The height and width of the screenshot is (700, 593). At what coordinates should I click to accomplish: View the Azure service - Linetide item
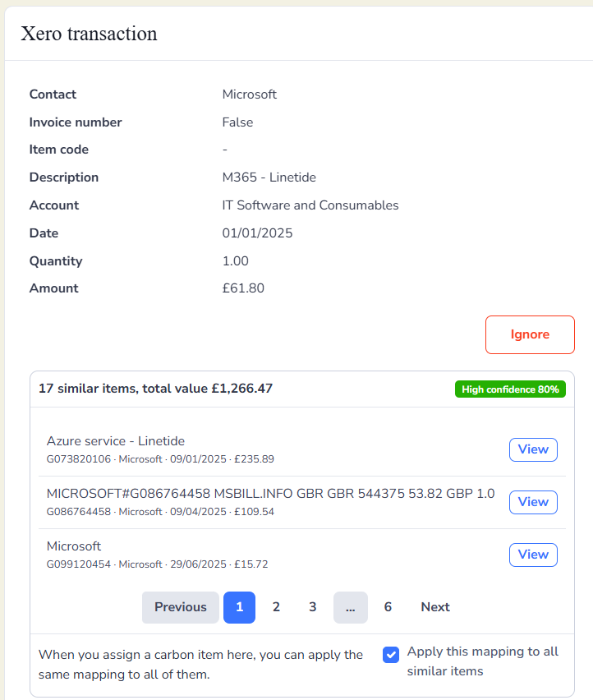click(x=533, y=449)
